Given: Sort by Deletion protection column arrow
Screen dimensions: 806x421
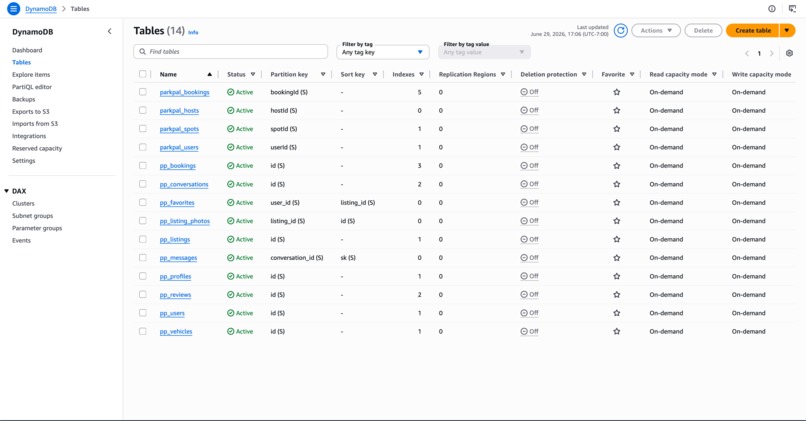Looking at the screenshot, I should [x=584, y=75].
